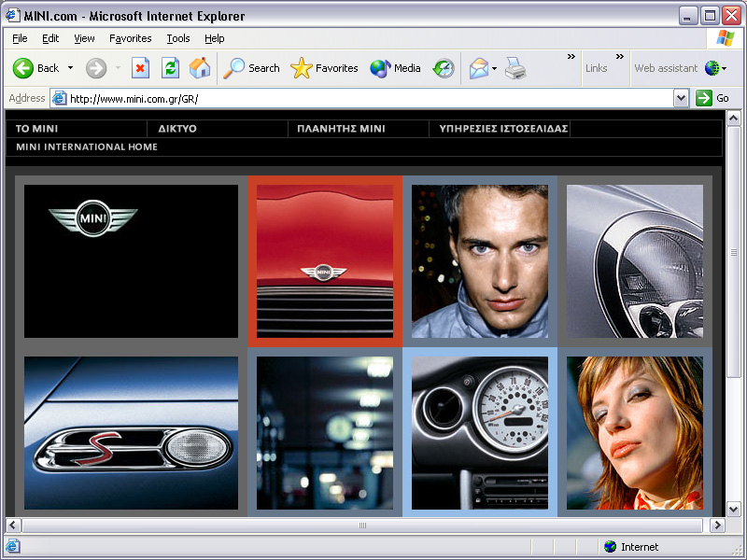This screenshot has height=560, width=747.
Task: Open the Favorites menu
Action: coord(130,38)
